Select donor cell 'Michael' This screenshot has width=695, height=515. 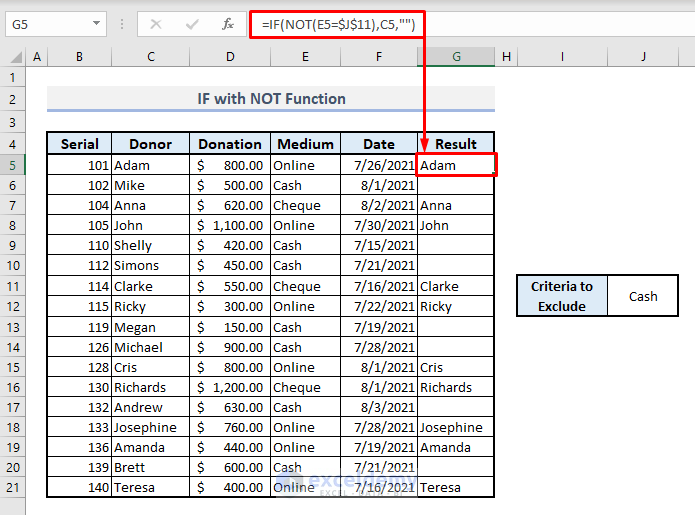click(151, 347)
